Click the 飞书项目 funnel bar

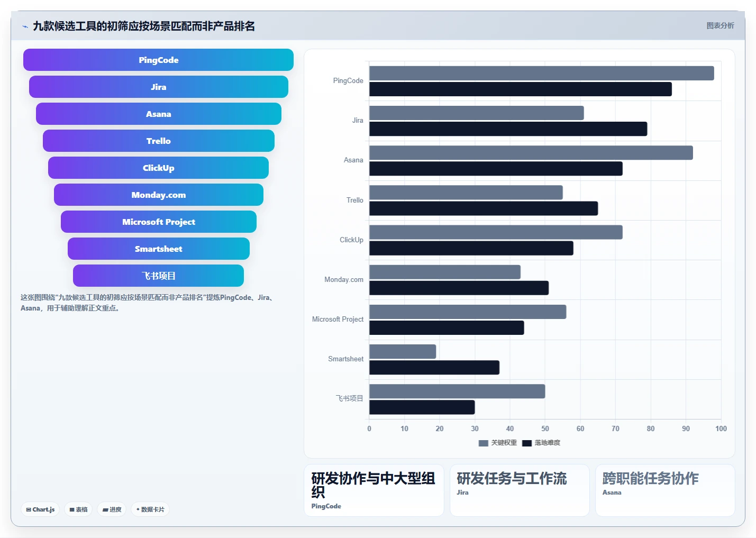point(158,276)
